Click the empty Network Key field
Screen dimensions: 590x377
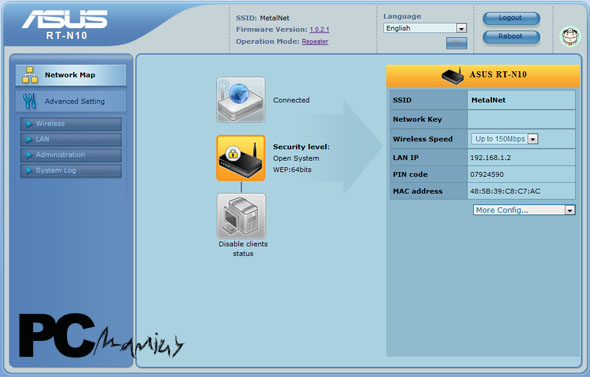click(521, 119)
